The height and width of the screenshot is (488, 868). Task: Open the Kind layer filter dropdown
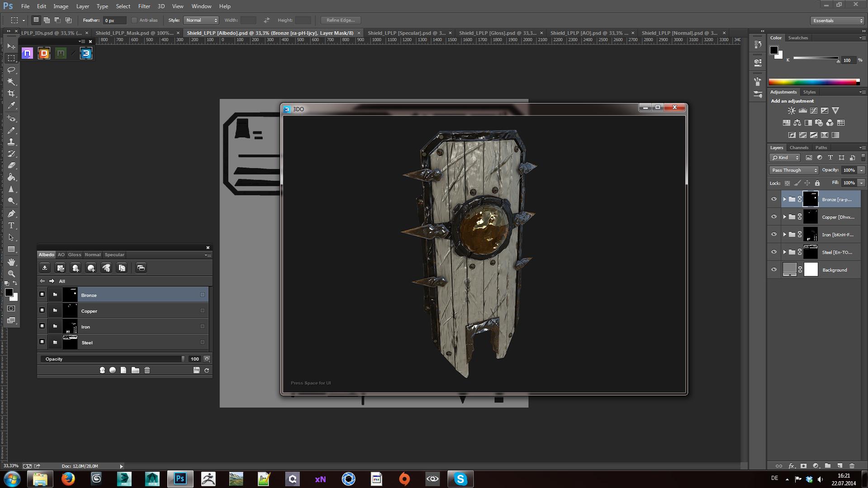point(785,157)
